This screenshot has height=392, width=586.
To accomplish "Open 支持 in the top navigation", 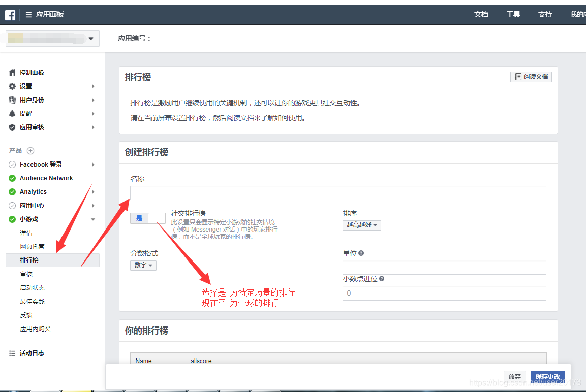I will (545, 15).
